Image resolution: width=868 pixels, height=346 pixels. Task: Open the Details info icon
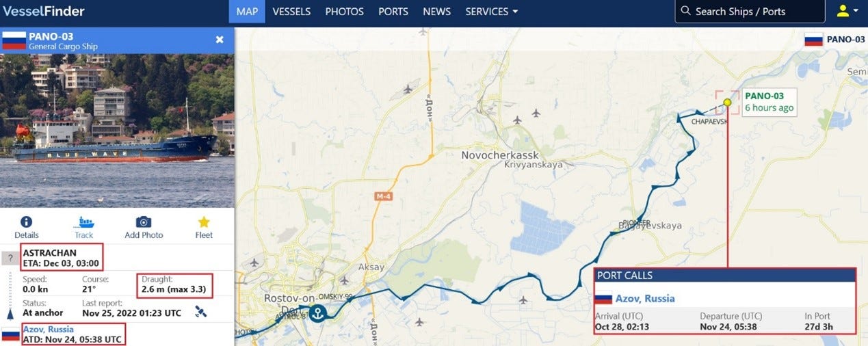tap(26, 222)
